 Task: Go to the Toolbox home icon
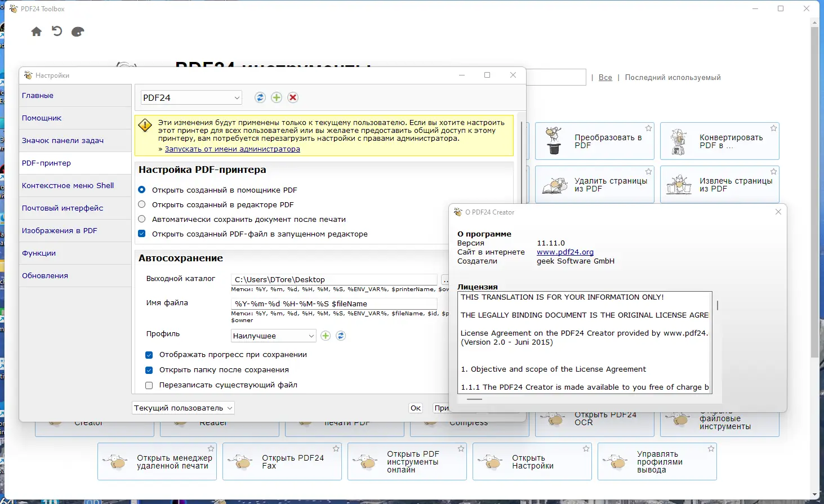pyautogui.click(x=37, y=32)
